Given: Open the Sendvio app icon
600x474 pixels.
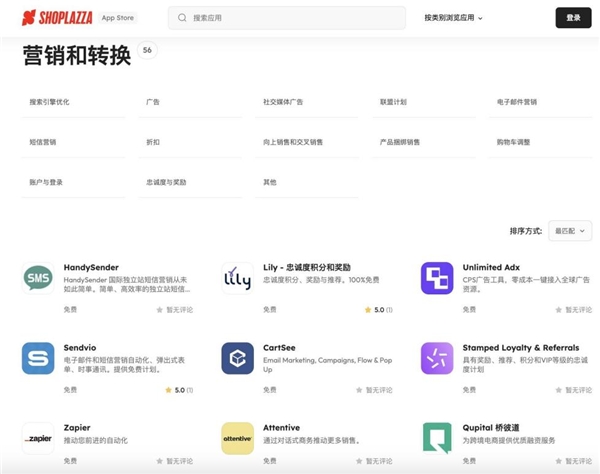Looking at the screenshot, I should 38,358.
